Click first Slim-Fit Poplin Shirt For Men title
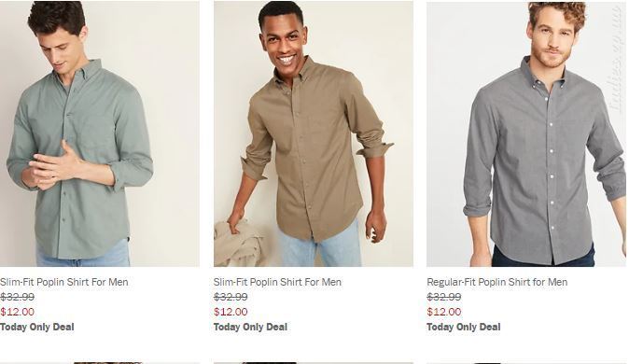Image resolution: width=629 pixels, height=364 pixels. click(64, 282)
